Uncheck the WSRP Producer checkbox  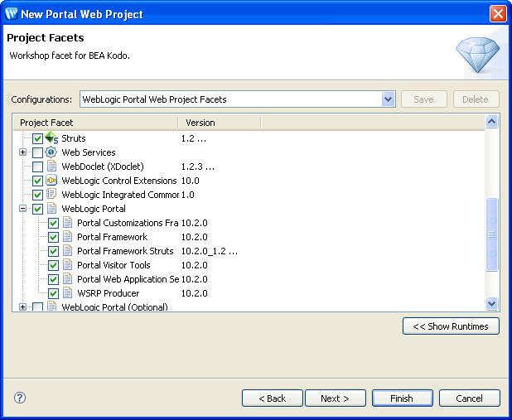(x=53, y=293)
